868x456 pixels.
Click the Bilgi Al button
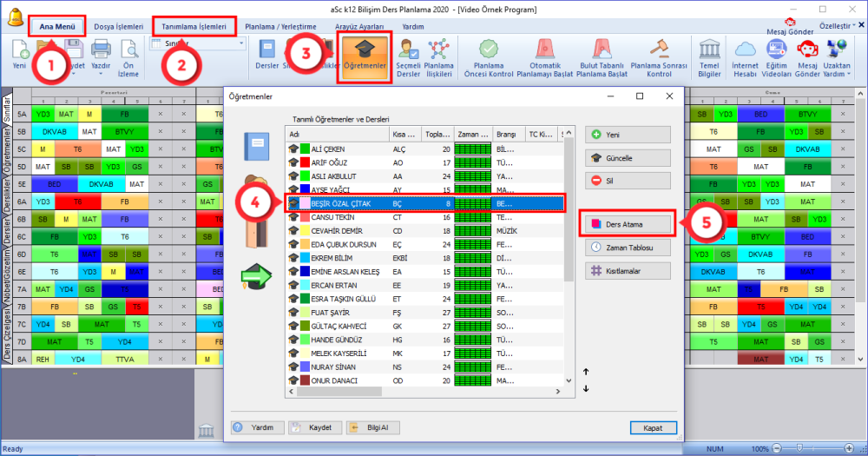pyautogui.click(x=372, y=427)
